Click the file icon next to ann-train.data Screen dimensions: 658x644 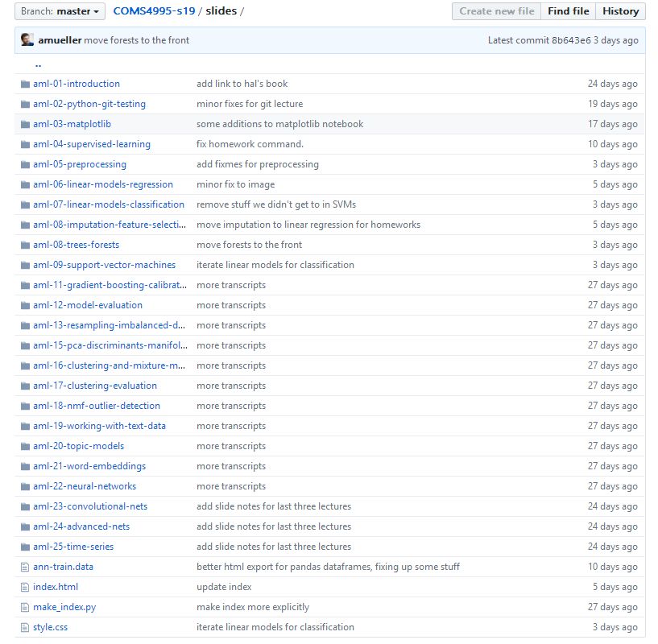(x=24, y=567)
